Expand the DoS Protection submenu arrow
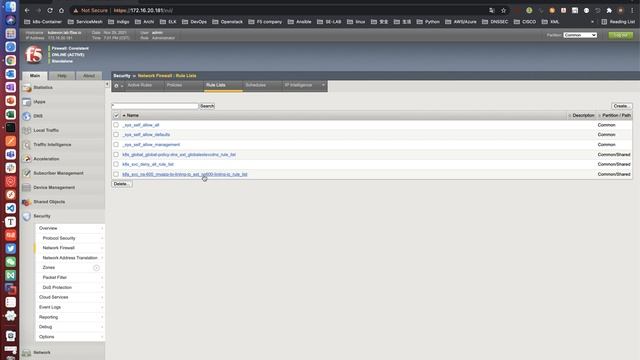Image resolution: width=640 pixels, height=360 pixels. click(x=102, y=288)
